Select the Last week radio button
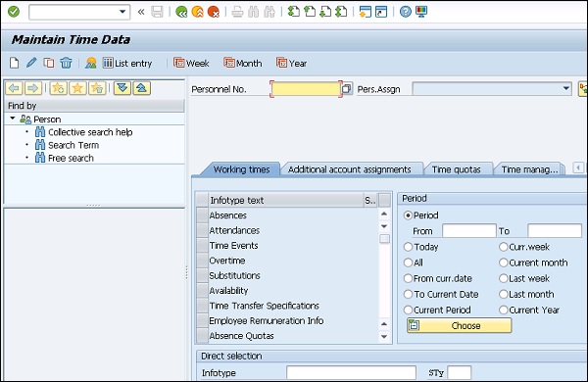Viewport: 588px width, 382px height. (x=504, y=278)
